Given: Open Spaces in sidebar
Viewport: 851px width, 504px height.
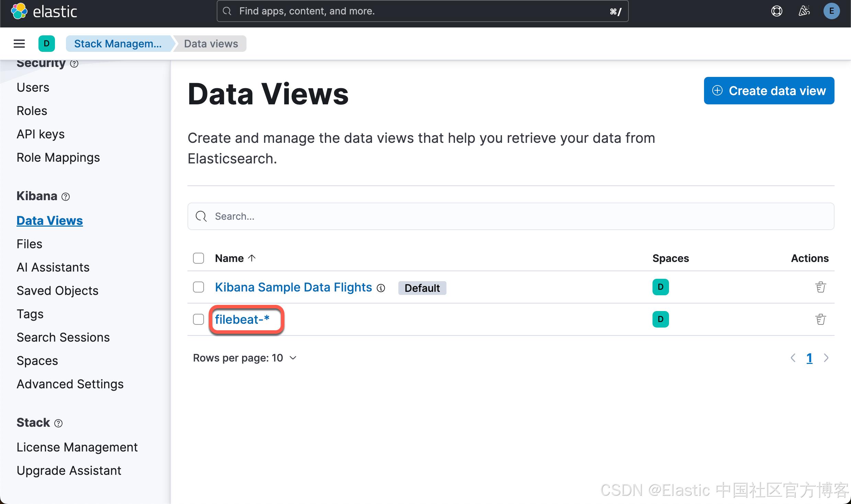Looking at the screenshot, I should [x=37, y=360].
